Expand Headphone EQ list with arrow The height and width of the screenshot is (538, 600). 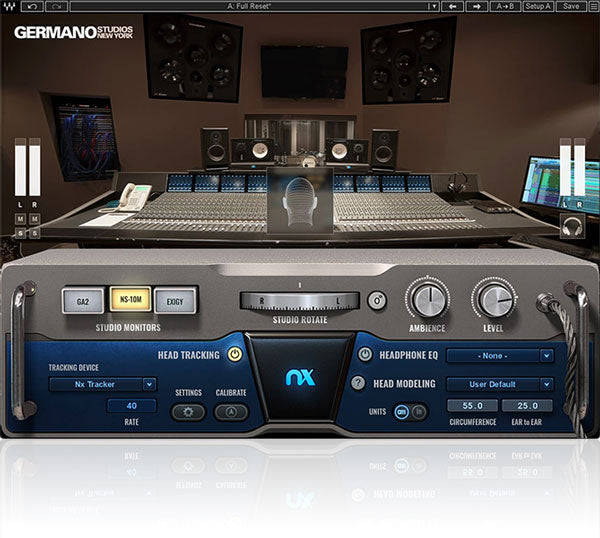[x=547, y=355]
